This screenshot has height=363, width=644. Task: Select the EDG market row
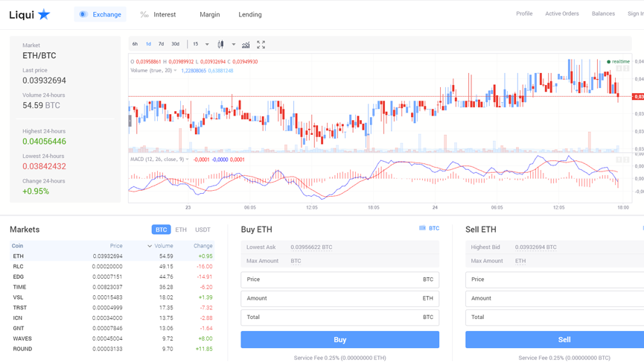[x=112, y=277]
